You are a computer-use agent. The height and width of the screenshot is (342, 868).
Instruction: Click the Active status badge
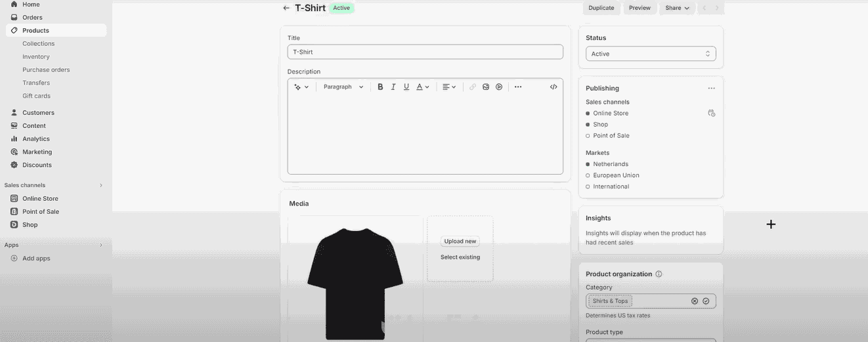point(341,8)
